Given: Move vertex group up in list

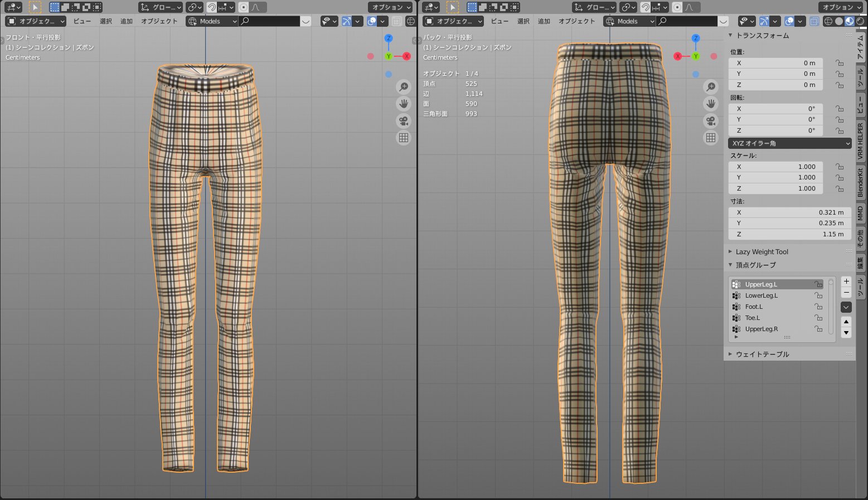Looking at the screenshot, I should point(846,322).
